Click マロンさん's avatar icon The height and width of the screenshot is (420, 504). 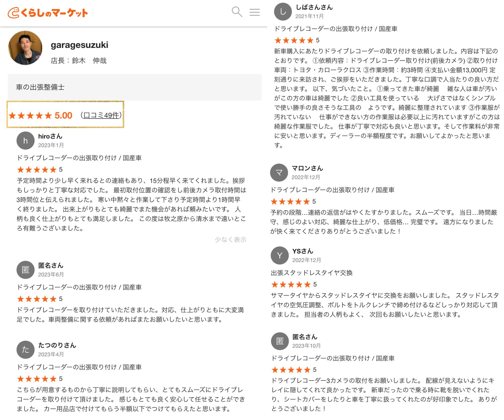[x=279, y=173]
